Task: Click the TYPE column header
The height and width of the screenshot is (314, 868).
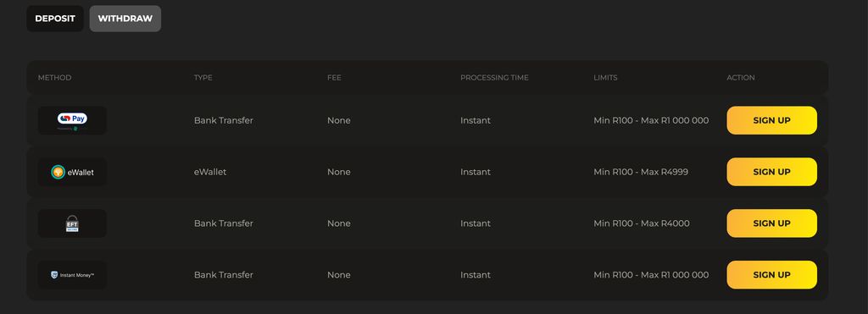Action: (203, 78)
